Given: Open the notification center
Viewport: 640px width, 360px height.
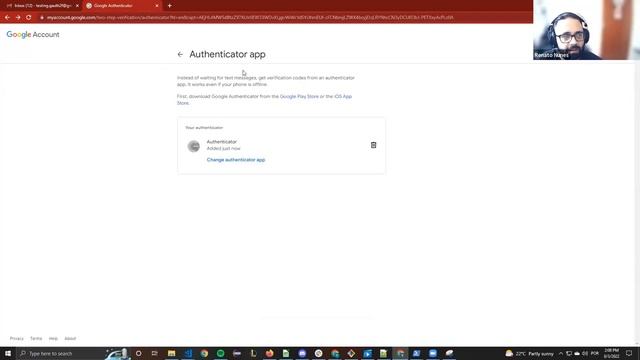Looking at the screenshot, I should pos(629,353).
